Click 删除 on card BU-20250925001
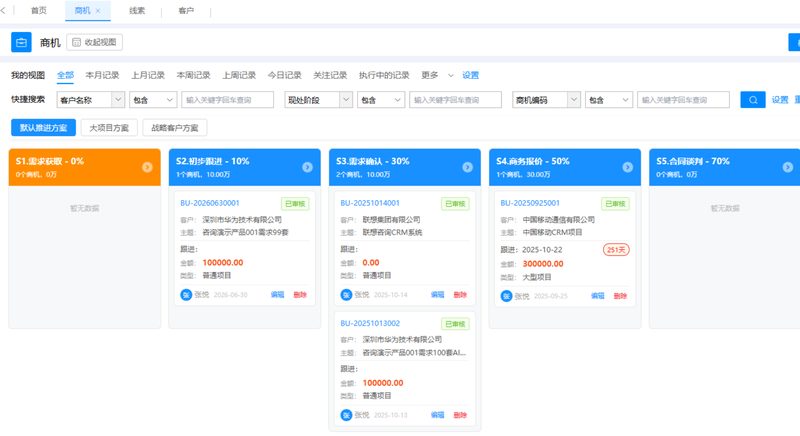This screenshot has height=436, width=800. click(620, 296)
